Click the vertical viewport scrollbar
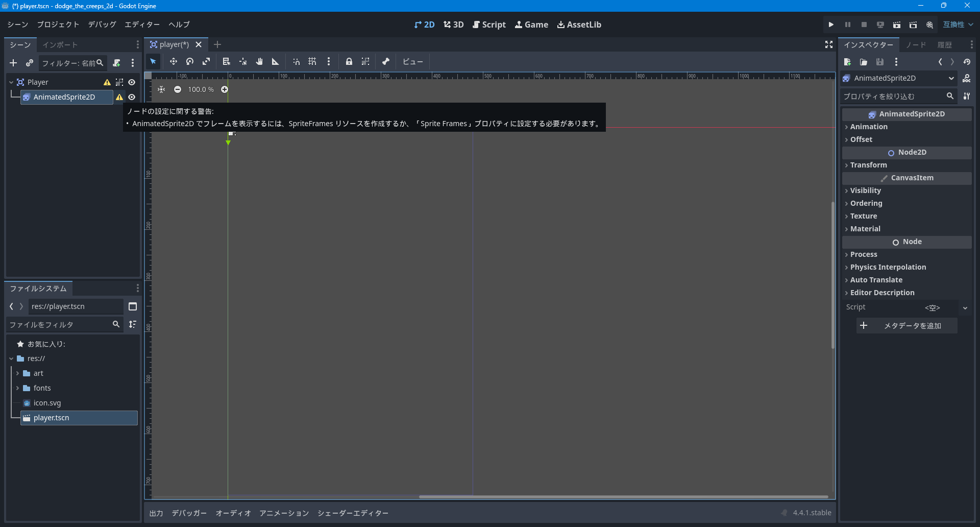 click(833, 275)
